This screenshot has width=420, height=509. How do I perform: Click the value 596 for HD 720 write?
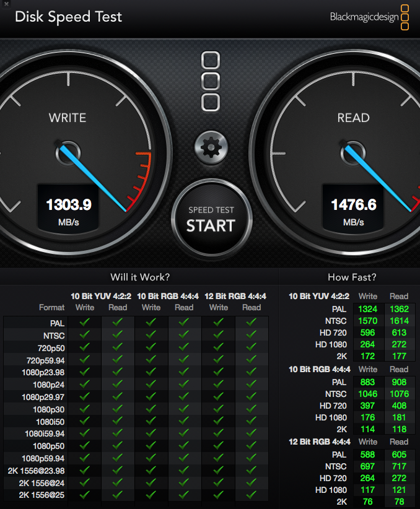click(x=368, y=333)
